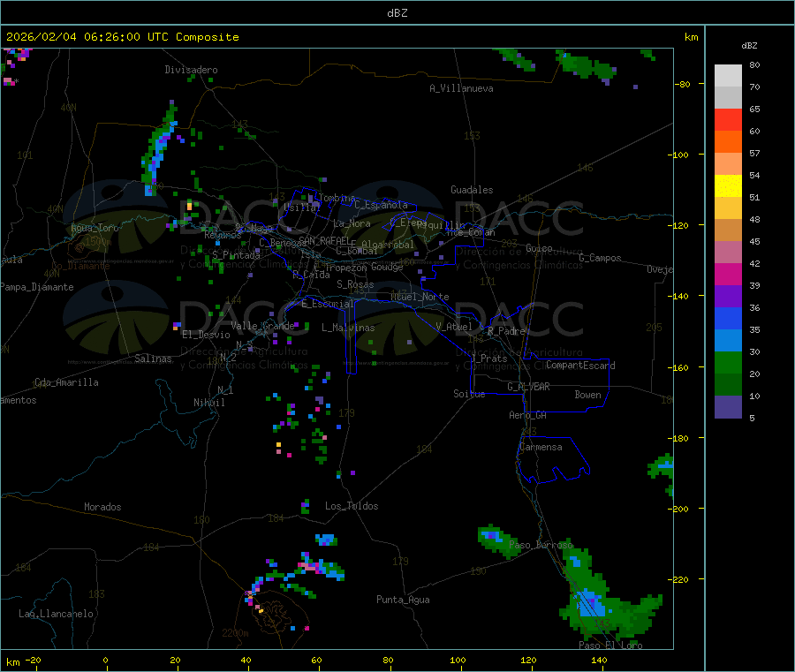This screenshot has height=672, width=795.
Task: Click the 'Cda_Amarilla' map label
Action: (x=66, y=382)
